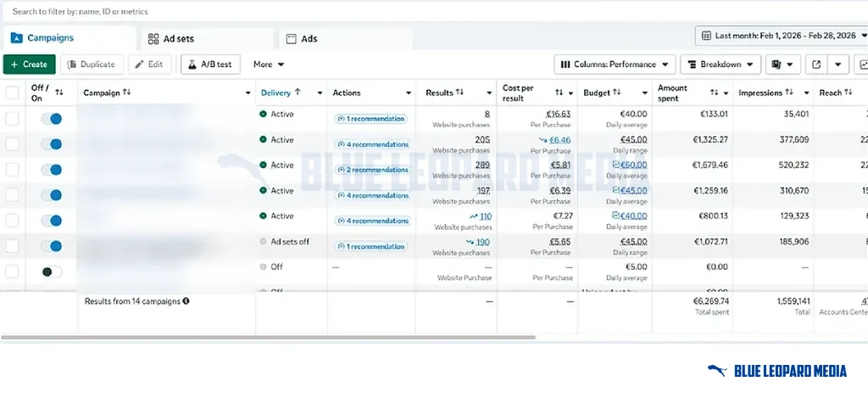
Task: Open Campaign column options caret
Action: coord(248,93)
